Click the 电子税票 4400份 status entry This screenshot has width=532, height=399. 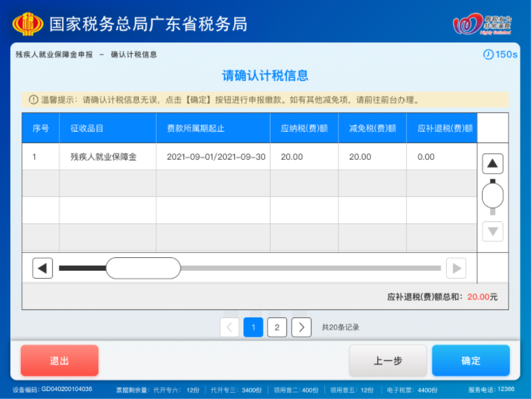click(x=412, y=390)
